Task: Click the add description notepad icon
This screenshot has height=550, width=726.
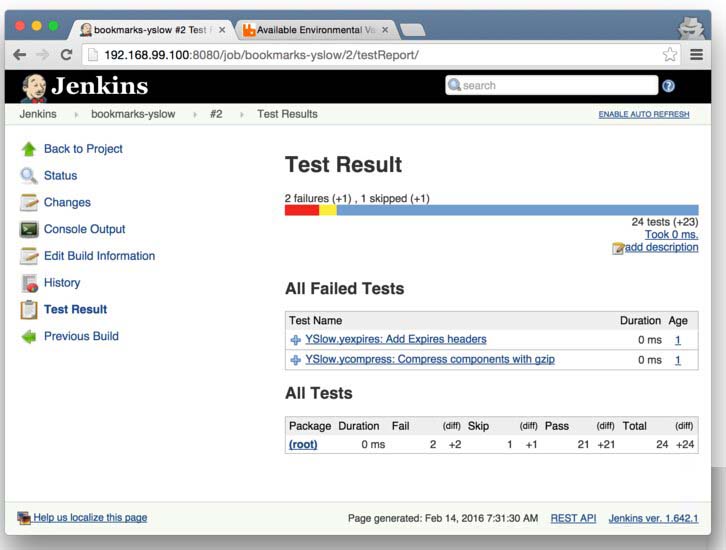Action: coord(618,249)
